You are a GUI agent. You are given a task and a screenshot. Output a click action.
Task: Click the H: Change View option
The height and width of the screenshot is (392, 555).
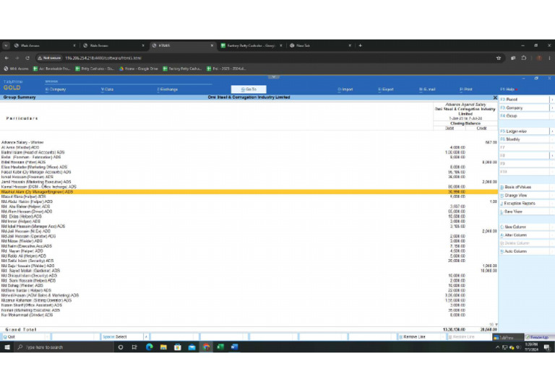(525, 195)
